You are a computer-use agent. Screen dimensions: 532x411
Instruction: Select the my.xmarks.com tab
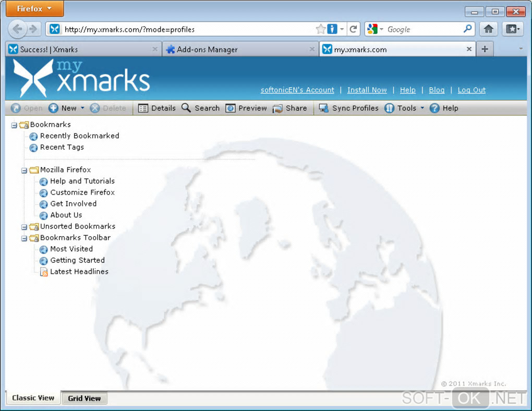click(x=397, y=50)
